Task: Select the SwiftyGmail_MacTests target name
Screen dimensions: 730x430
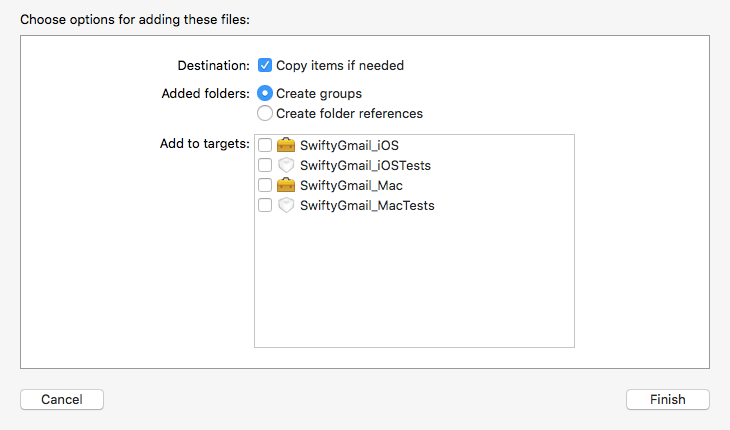Action: click(367, 205)
